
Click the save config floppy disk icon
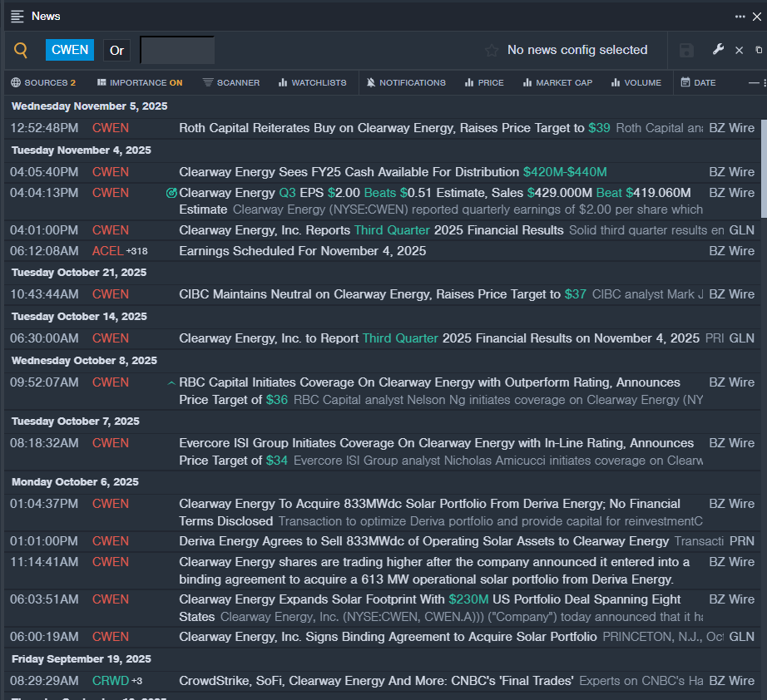tap(686, 51)
